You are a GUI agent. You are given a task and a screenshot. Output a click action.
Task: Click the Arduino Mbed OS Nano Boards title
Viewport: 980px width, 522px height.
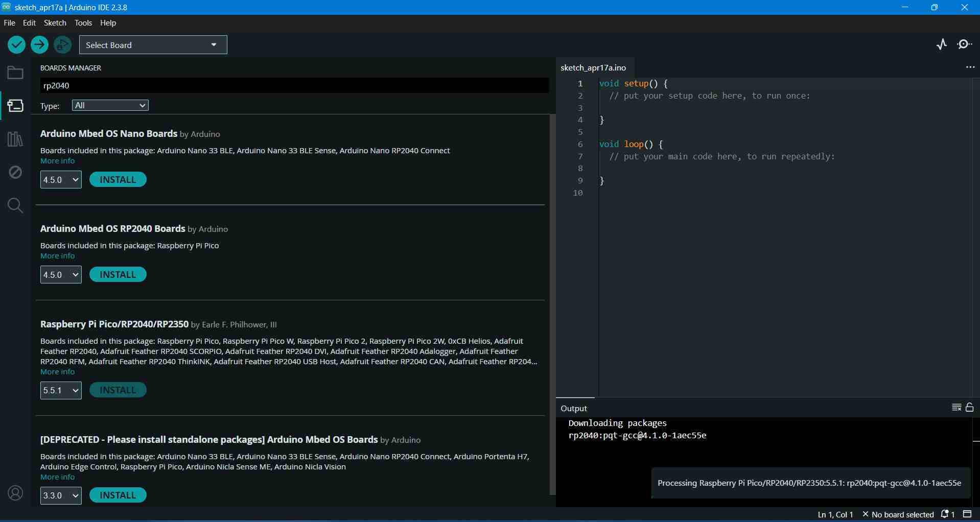tap(109, 134)
